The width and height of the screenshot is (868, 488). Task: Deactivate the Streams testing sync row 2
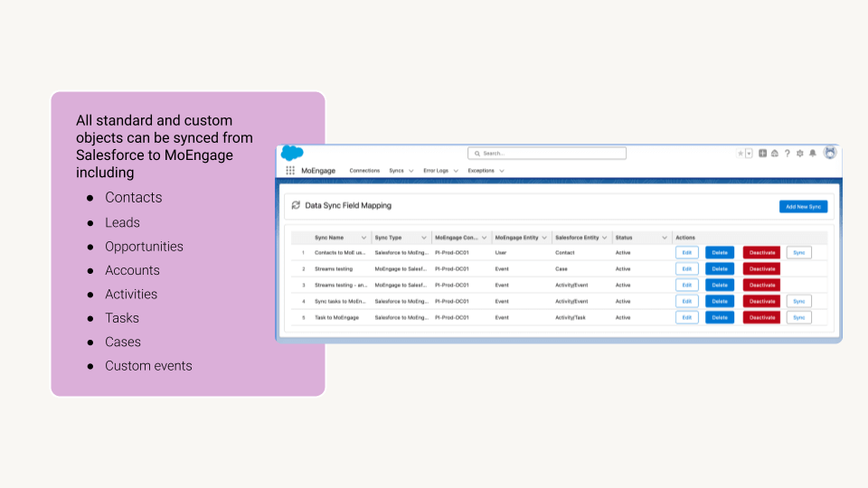761,269
